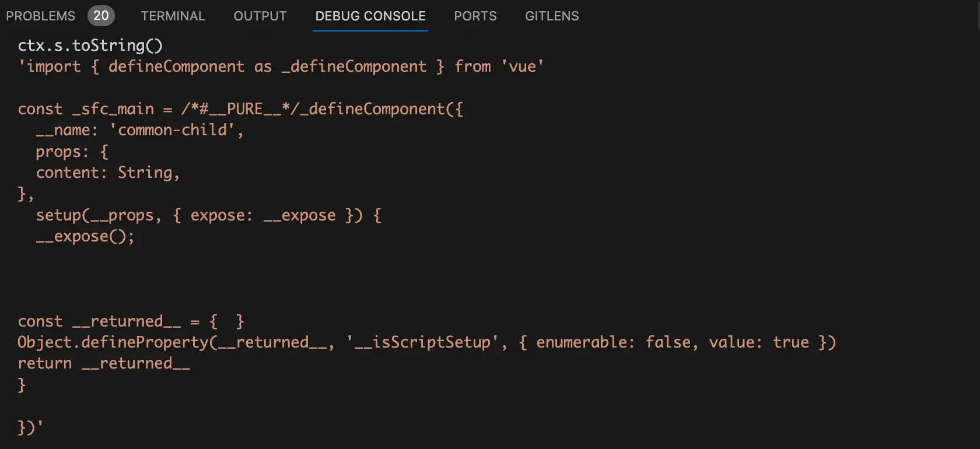Select the DEBUG CONSOLE tab
The width and height of the screenshot is (980, 449).
[x=370, y=16]
